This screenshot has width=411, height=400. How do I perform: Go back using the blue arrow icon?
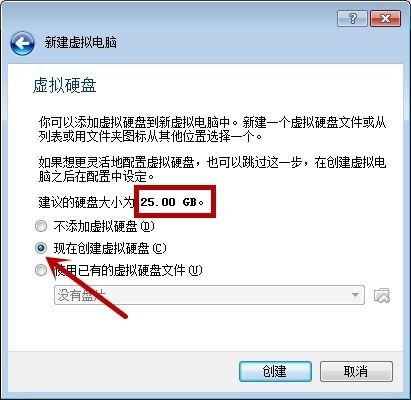click(22, 43)
